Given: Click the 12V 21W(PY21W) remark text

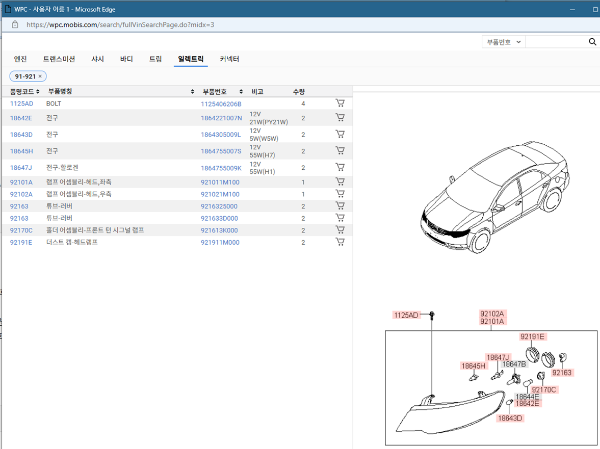Looking at the screenshot, I should (269, 118).
